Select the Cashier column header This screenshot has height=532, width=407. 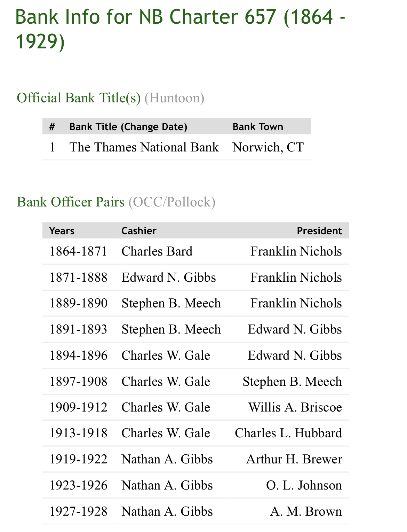click(x=139, y=231)
